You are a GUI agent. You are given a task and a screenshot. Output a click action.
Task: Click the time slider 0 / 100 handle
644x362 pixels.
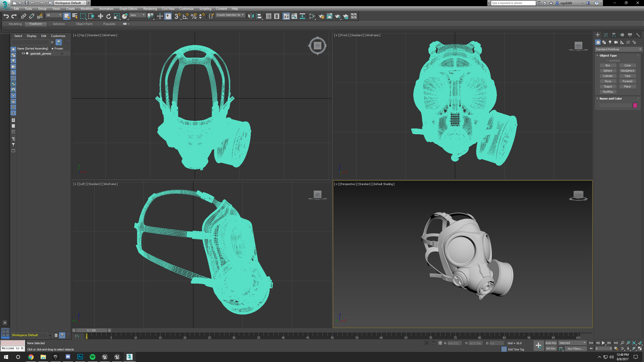coord(92,330)
